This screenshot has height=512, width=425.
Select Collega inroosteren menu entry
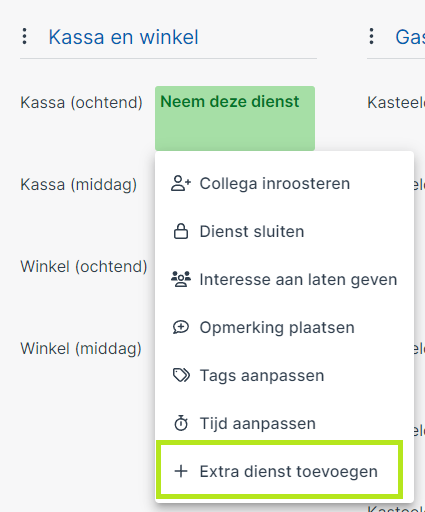[x=284, y=184]
